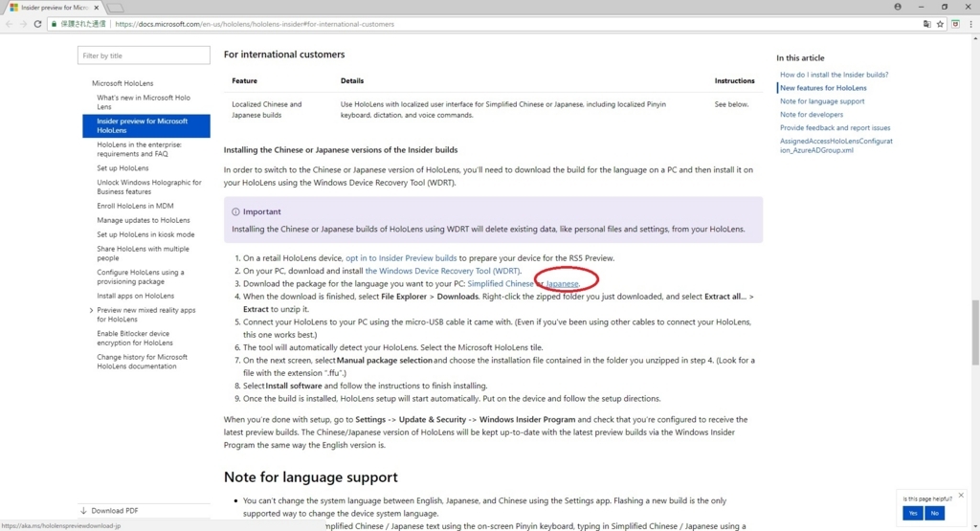The height and width of the screenshot is (531, 980).
Task: Click the browser Back arrow
Action: [x=9, y=24]
